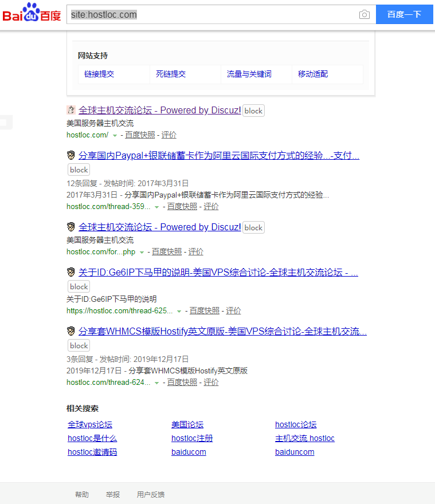The image size is (435, 504).
Task: Search related term hostloc注册
Action: tap(192, 439)
